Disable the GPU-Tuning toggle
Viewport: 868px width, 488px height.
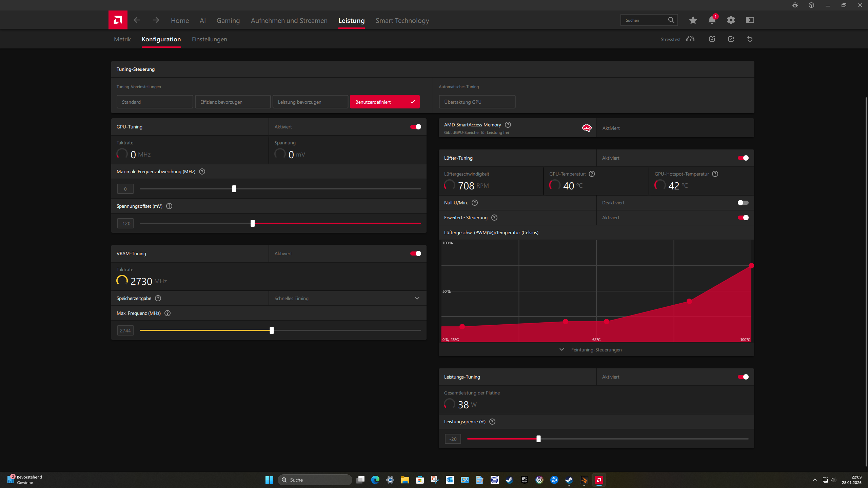(415, 126)
